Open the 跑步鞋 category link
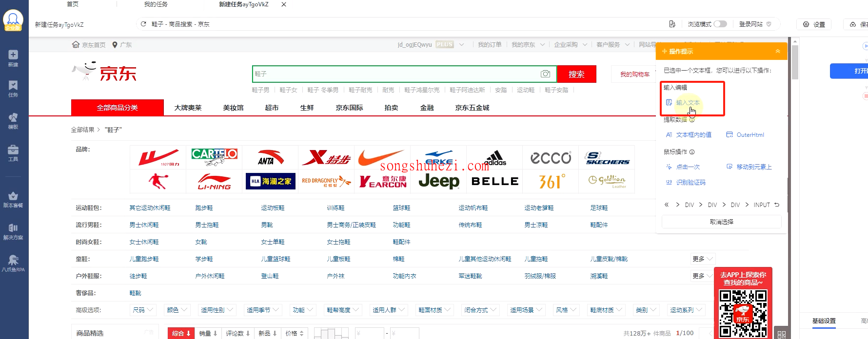 [x=204, y=208]
